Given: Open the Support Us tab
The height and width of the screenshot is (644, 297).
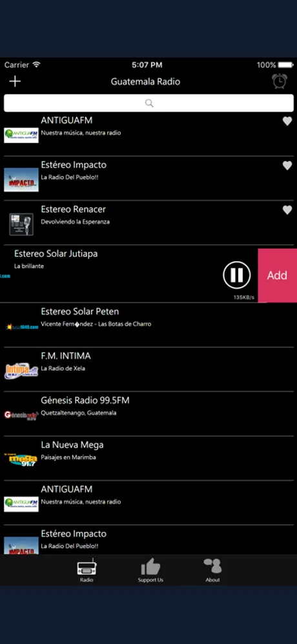Looking at the screenshot, I should (150, 570).
